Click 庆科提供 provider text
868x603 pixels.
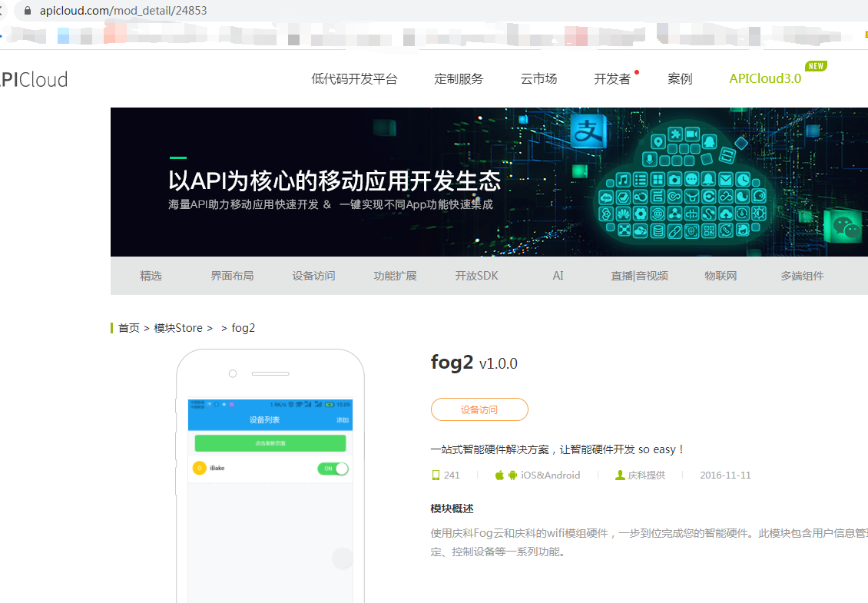pos(647,475)
